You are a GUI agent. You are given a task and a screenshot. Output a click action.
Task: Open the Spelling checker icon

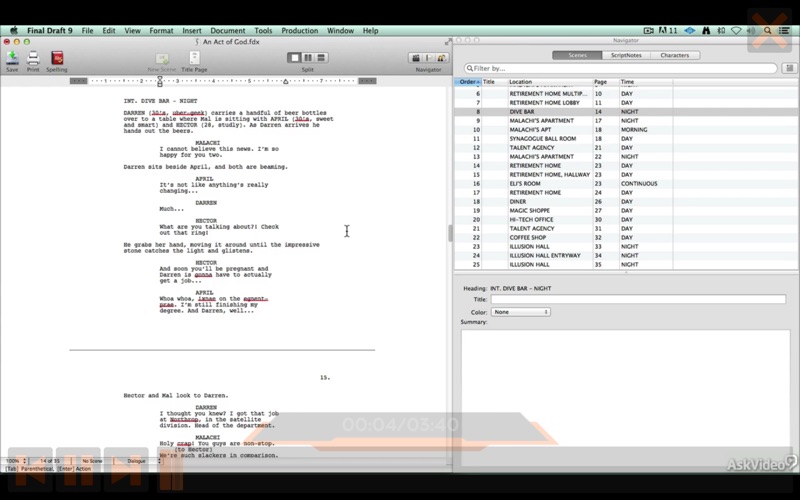point(57,58)
